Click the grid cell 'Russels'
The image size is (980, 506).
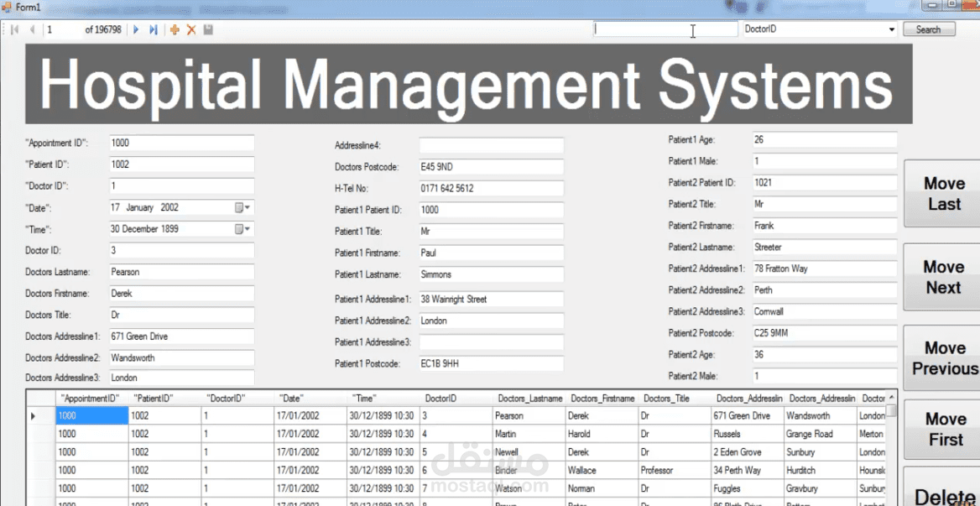pos(748,434)
